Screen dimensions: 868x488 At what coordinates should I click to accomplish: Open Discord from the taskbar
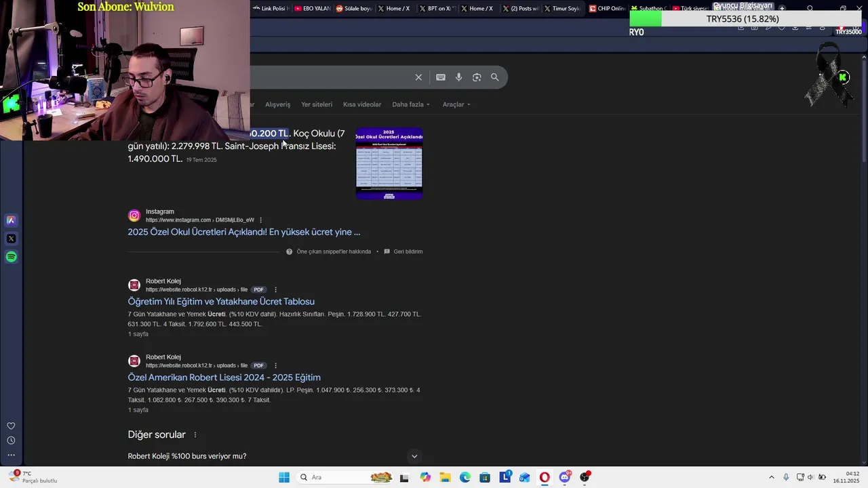(x=565, y=477)
